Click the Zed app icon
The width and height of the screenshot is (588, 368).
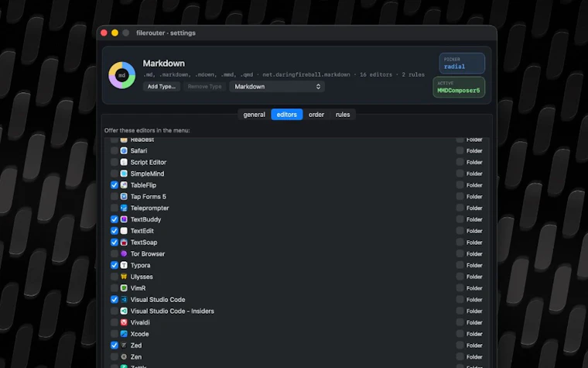click(124, 346)
